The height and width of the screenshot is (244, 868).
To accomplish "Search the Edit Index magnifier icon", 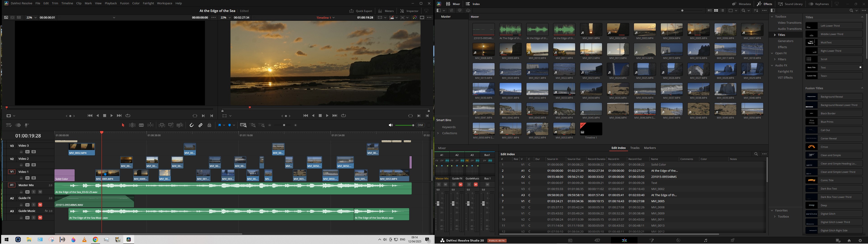I will point(756,154).
